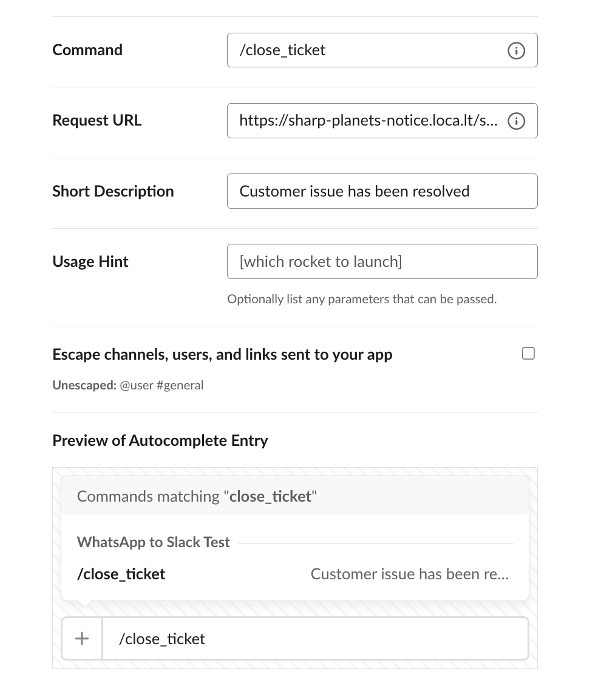Screen dimensions: 601x700
Task: Click the "Escape channels, users, and links" label
Action: click(222, 354)
